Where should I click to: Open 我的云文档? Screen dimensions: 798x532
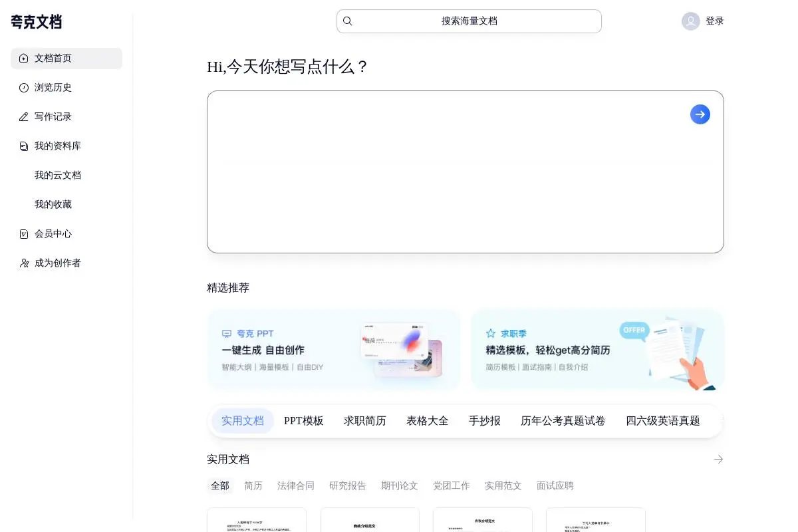(66, 176)
